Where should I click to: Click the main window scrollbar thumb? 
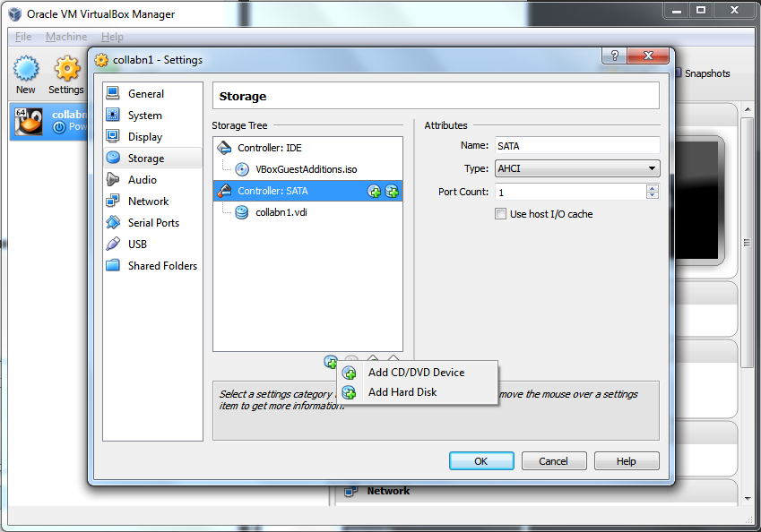(x=748, y=241)
